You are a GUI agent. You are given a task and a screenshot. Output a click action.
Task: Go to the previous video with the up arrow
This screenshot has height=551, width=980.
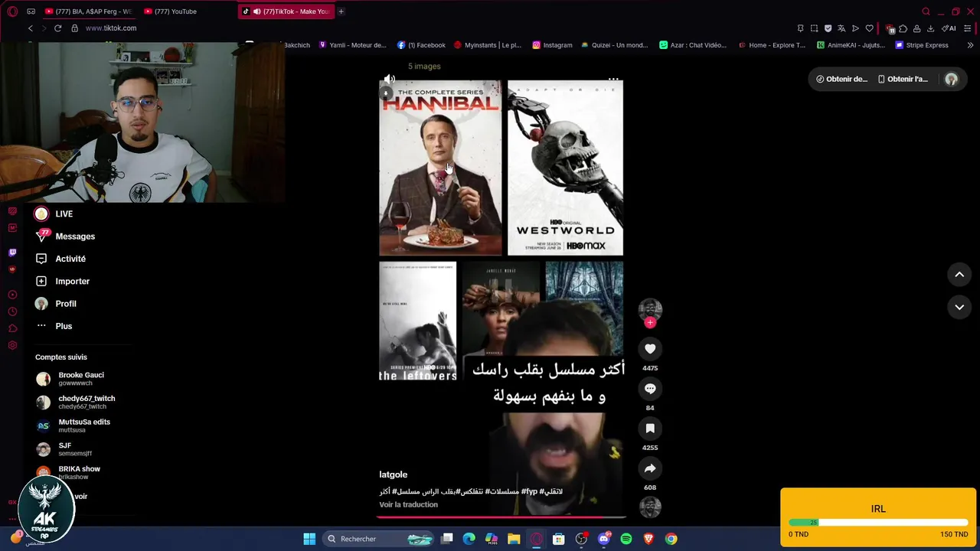click(x=959, y=274)
